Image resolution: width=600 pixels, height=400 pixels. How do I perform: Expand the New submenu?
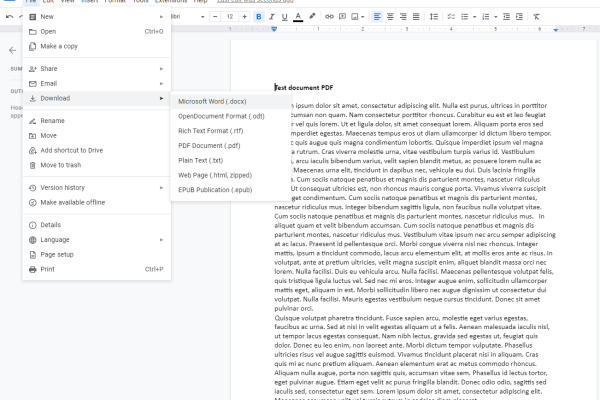96,17
